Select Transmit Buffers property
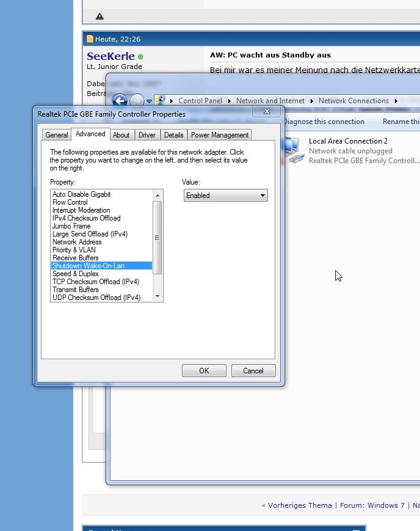This screenshot has height=531, width=420. (x=101, y=290)
